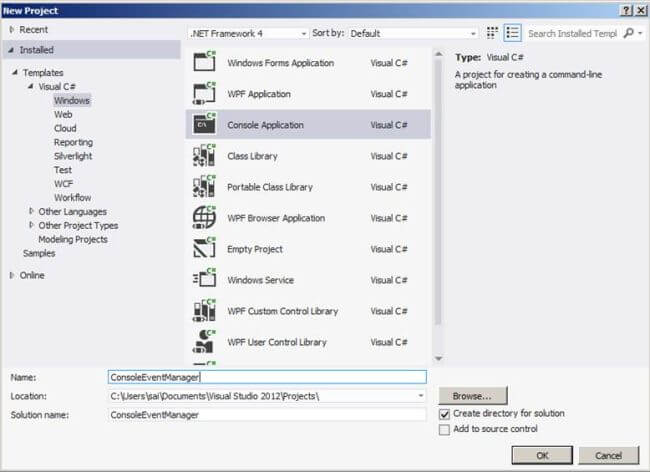This screenshot has width=650, height=472.
Task: Select the Silverlight template category
Action: pos(73,156)
